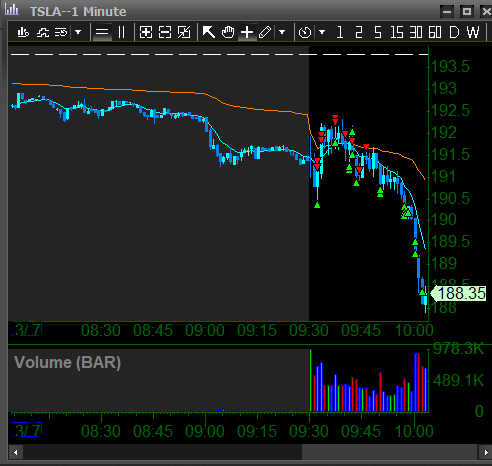Viewport: 492px width, 466px height.
Task: Select the vertical lines tool
Action: (121, 32)
